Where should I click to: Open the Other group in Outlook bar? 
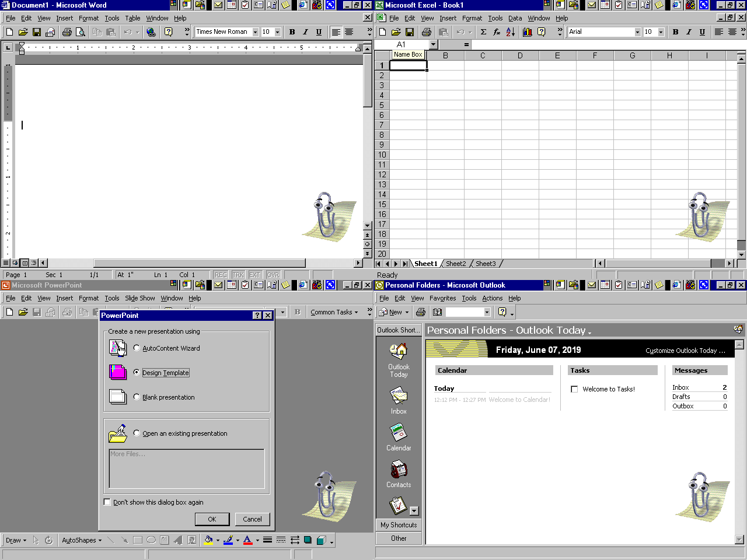point(399,538)
